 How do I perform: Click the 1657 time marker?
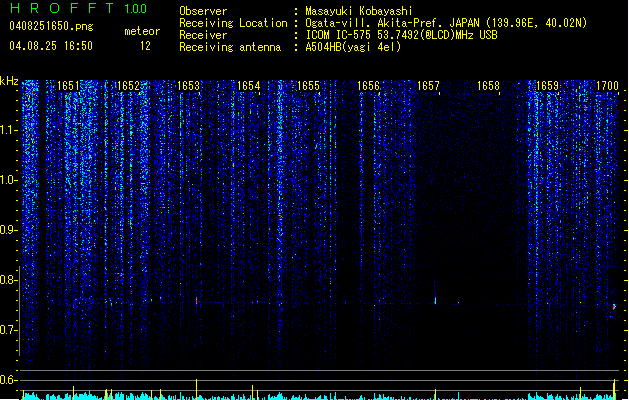pos(428,86)
